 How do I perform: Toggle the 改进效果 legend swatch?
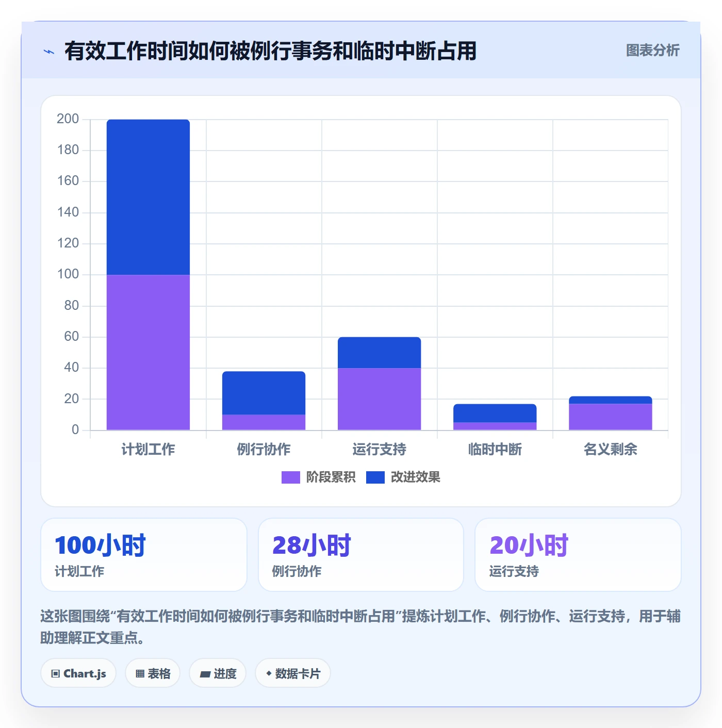click(x=375, y=477)
